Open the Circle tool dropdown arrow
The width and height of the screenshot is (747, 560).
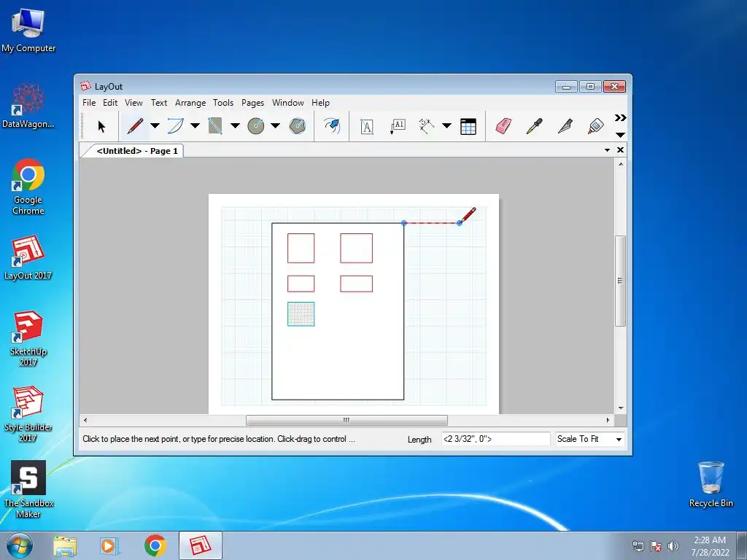coord(275,125)
